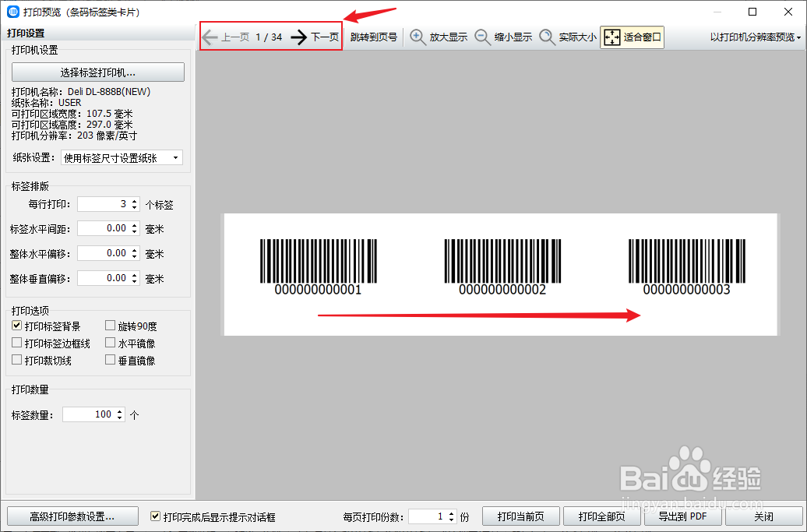
Task: Enable 旋转90度 checkbox
Action: [110, 326]
